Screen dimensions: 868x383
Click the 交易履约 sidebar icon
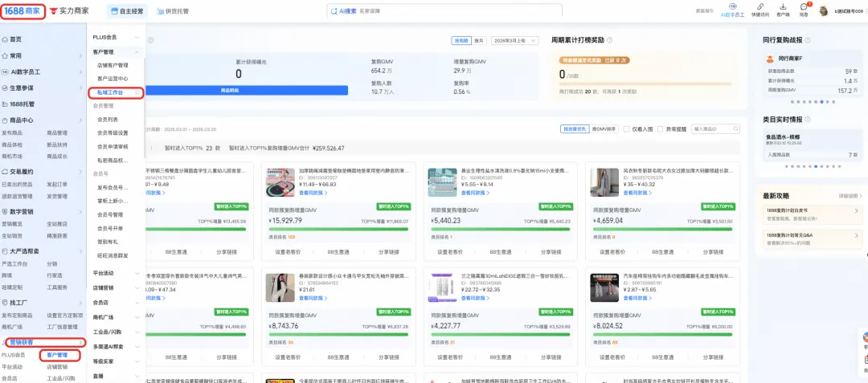pyautogui.click(x=5, y=172)
